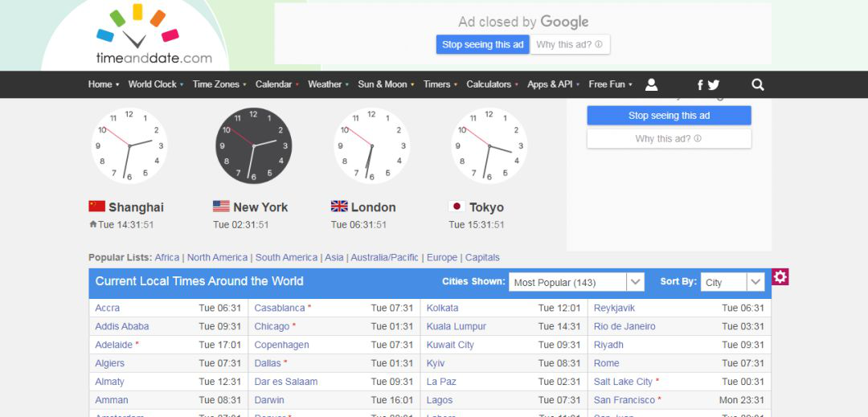The height and width of the screenshot is (417, 868).
Task: Click Why this ad? in sidebar
Action: click(669, 139)
